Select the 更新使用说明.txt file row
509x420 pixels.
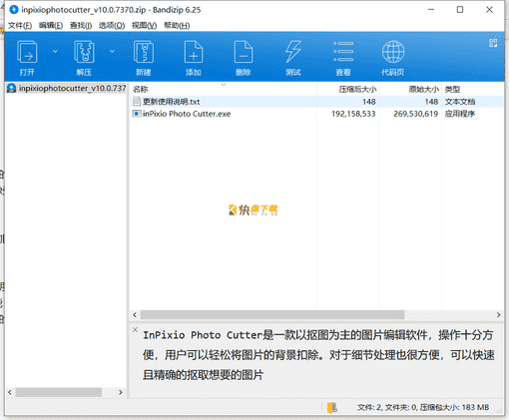[316, 102]
